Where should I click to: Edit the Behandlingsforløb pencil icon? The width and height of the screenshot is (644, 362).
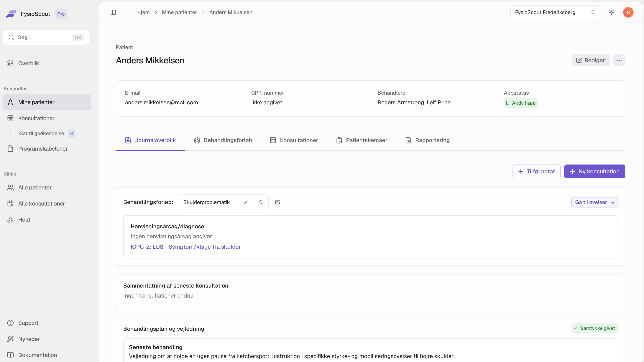coord(278,202)
